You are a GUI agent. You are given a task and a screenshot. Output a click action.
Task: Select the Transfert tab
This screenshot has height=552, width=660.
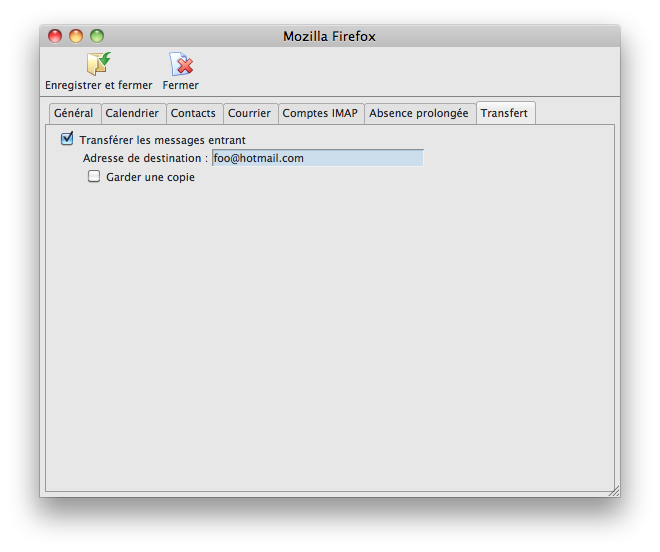coord(505,113)
